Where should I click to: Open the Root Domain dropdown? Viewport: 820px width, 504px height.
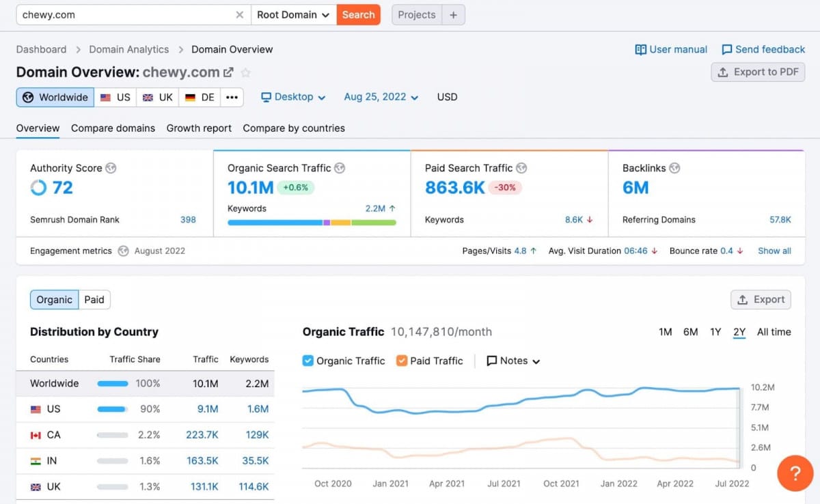293,14
